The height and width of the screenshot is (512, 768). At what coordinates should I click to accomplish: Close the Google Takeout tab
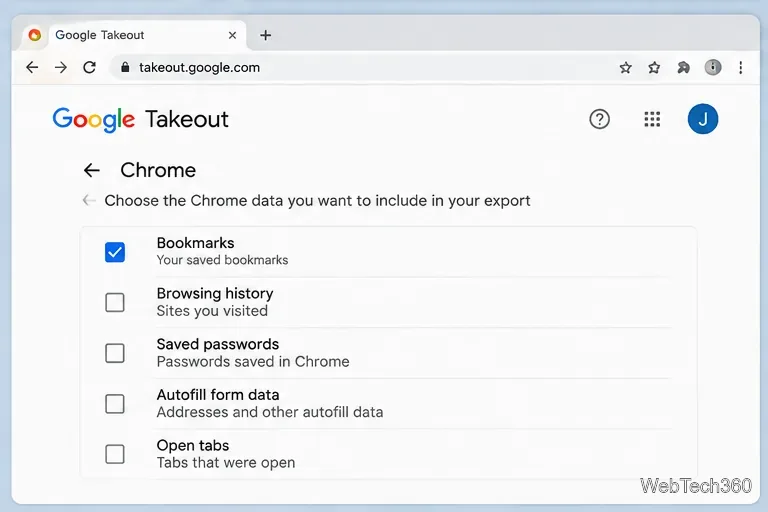(233, 35)
